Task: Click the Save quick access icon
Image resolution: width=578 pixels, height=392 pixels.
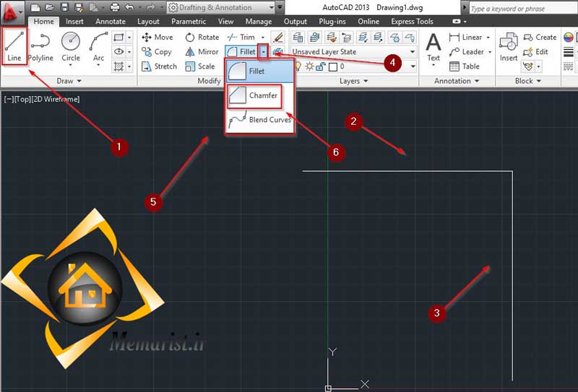Action: point(64,7)
